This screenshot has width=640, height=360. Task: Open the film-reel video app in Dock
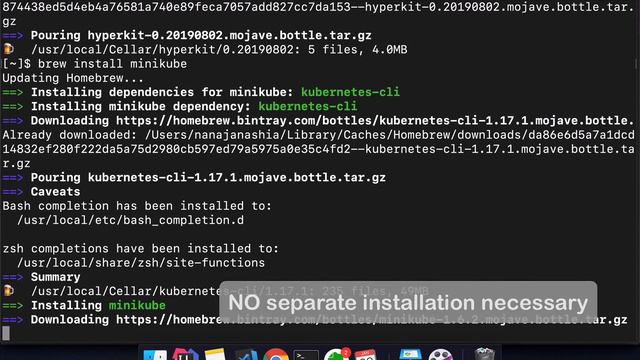pyautogui.click(x=440, y=354)
